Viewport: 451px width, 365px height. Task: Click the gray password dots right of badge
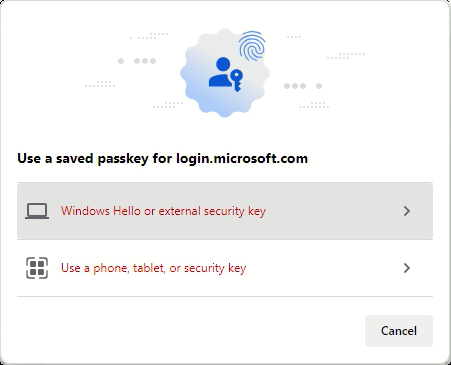[303, 86]
